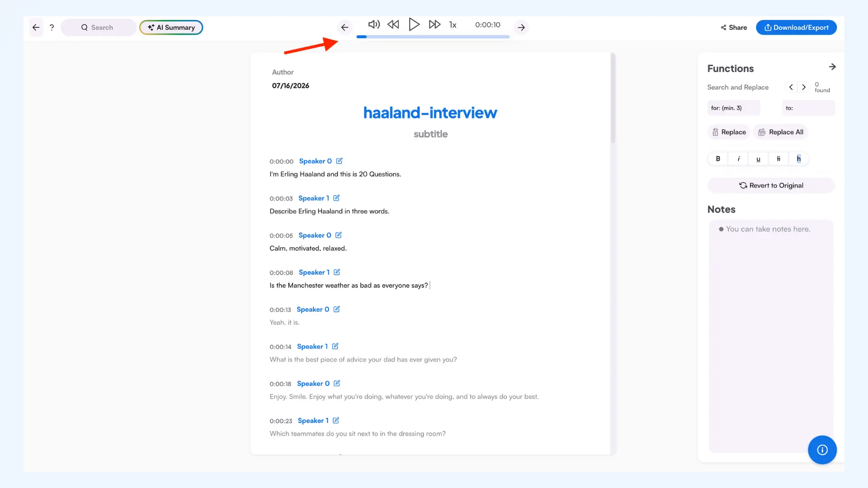Toggle underline formatting
The height and width of the screenshot is (488, 868).
tap(758, 159)
